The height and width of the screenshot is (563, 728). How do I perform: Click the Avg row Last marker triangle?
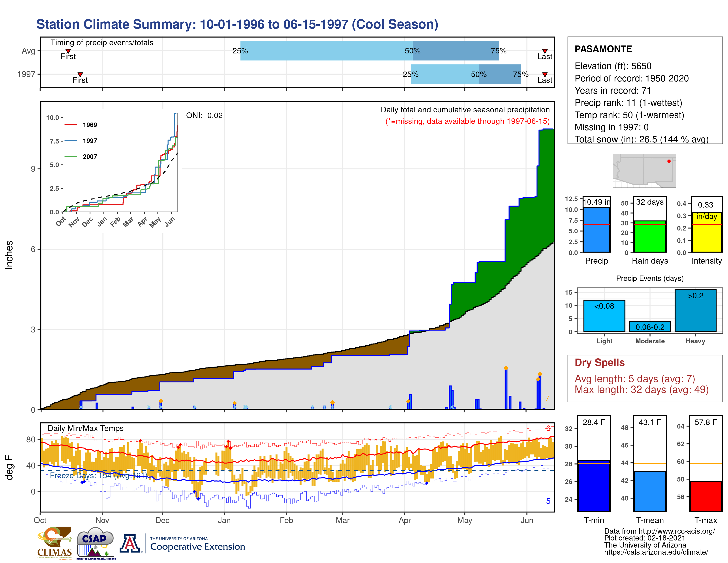tap(545, 51)
